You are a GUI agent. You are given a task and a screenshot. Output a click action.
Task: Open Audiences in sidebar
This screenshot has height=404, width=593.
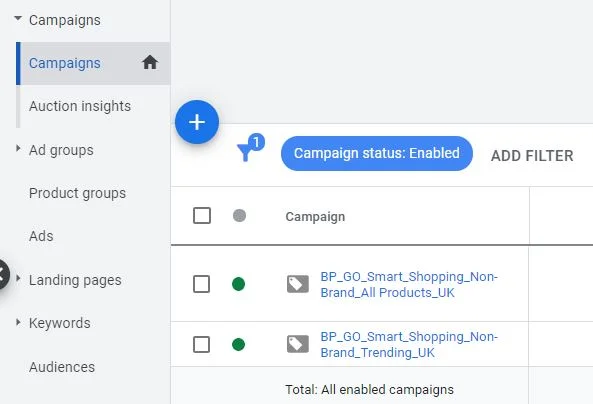62,367
